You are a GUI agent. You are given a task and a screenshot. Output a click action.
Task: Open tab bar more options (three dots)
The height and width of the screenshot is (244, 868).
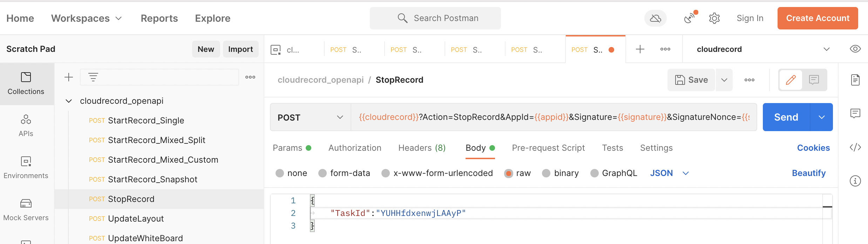pos(665,49)
